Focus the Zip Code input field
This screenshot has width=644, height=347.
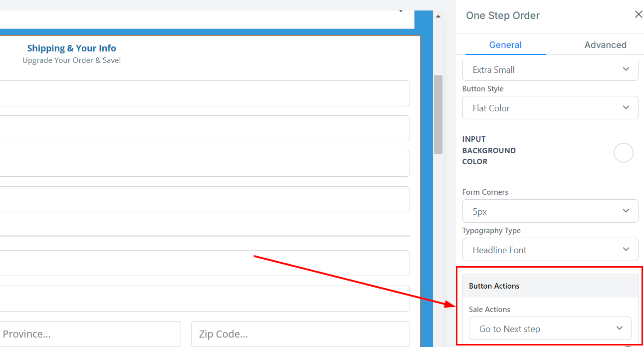pyautogui.click(x=300, y=334)
